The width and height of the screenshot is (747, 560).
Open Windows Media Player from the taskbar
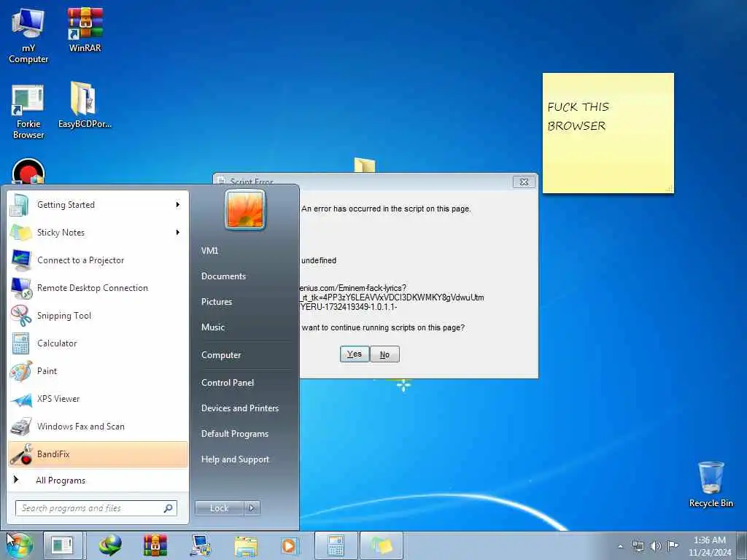(x=289, y=545)
